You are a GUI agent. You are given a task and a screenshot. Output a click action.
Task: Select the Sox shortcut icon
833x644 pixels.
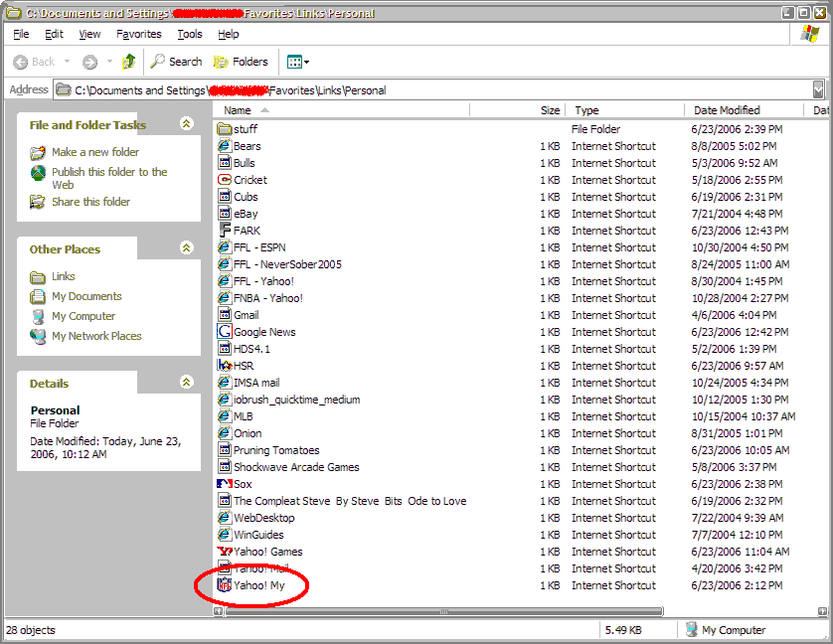coord(225,484)
